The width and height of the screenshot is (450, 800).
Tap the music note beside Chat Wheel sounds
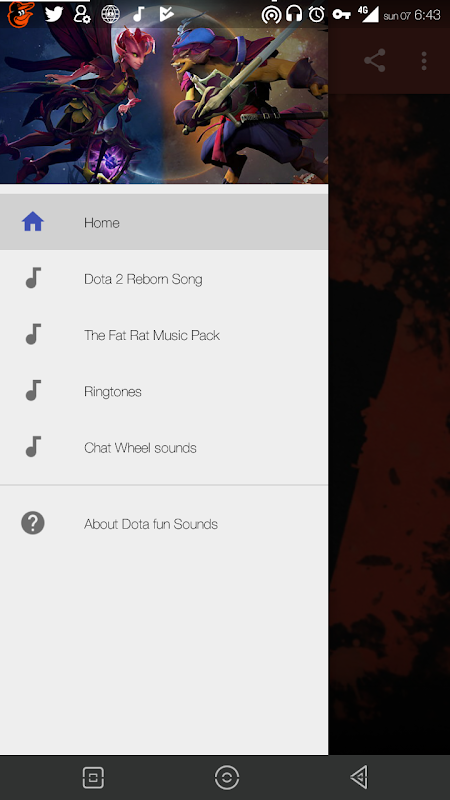(x=33, y=446)
